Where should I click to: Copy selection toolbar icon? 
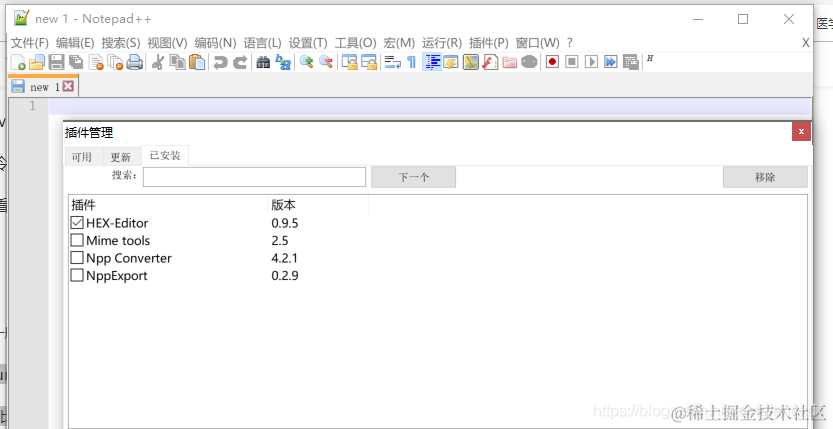177,62
